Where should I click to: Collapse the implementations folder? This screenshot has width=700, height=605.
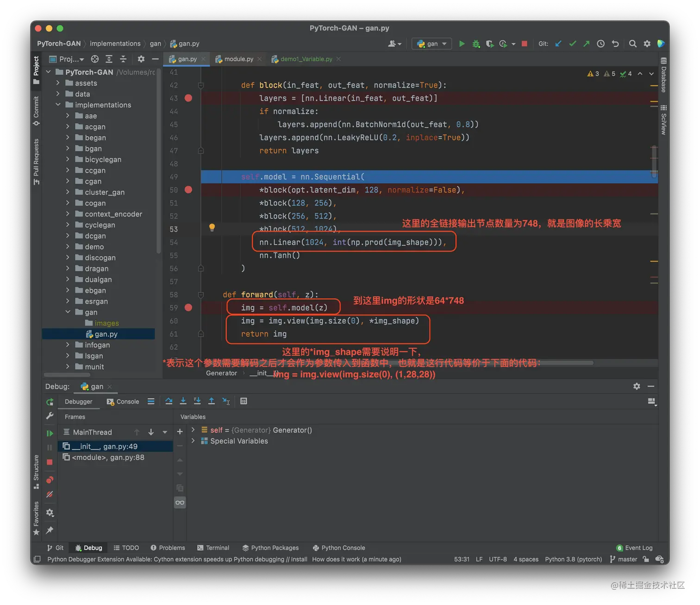58,105
